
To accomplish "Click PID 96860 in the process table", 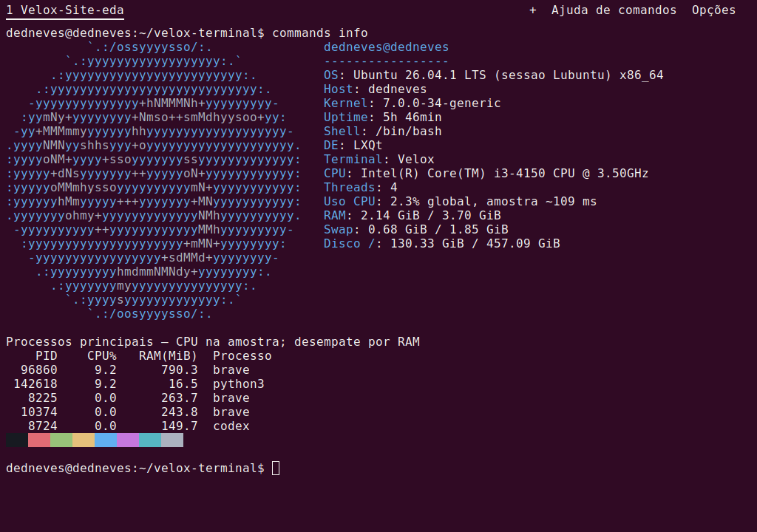I will point(39,369).
